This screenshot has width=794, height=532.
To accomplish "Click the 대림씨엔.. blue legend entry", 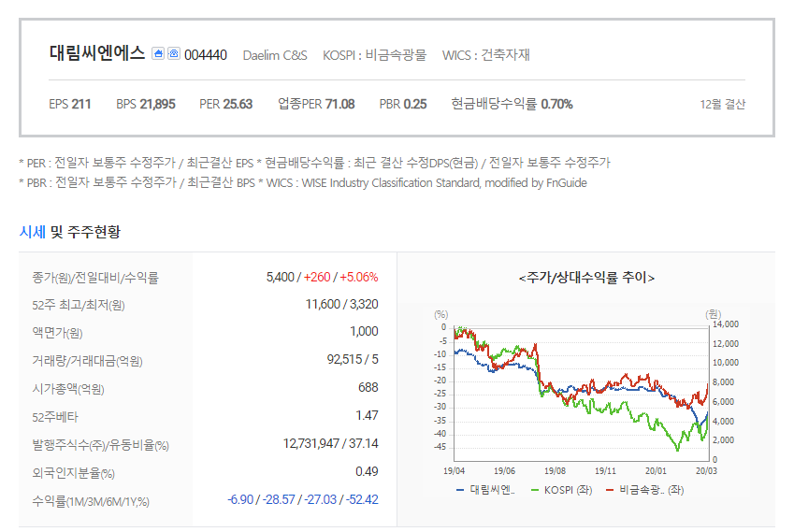I will coord(485,490).
